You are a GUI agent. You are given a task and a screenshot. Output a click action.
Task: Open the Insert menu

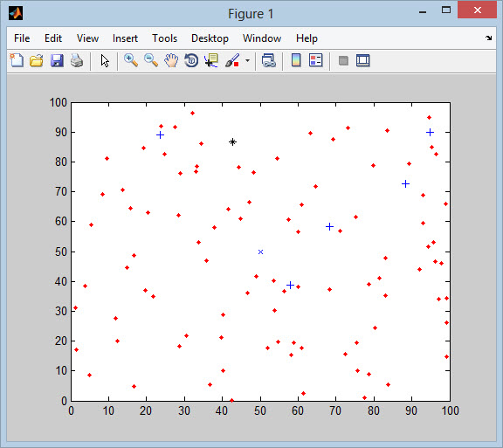[x=125, y=38]
